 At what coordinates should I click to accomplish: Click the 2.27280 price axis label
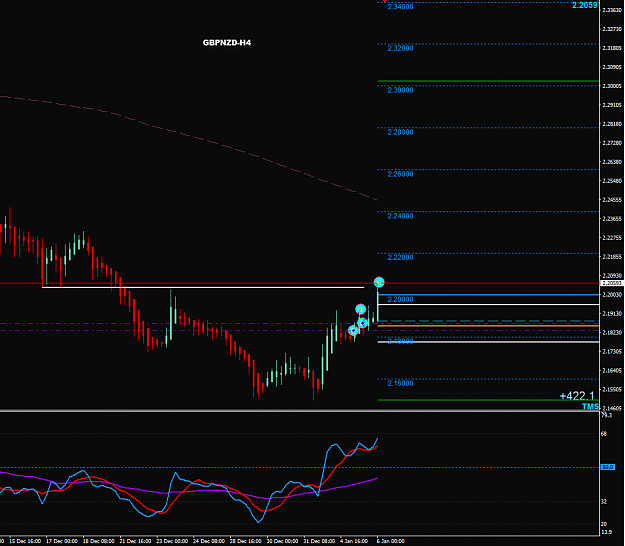coord(612,143)
